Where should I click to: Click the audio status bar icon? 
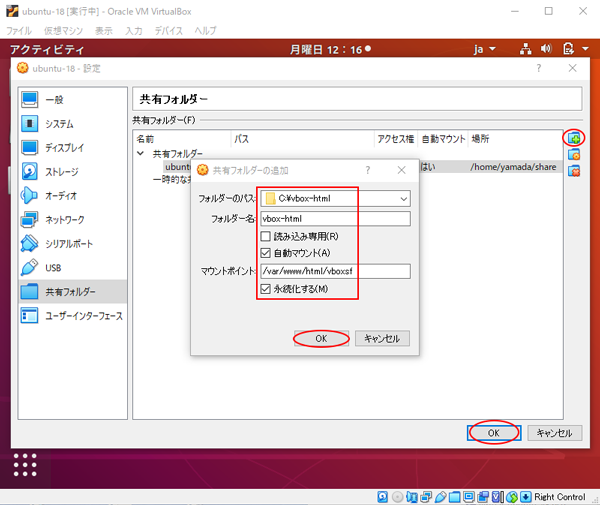tap(412, 497)
